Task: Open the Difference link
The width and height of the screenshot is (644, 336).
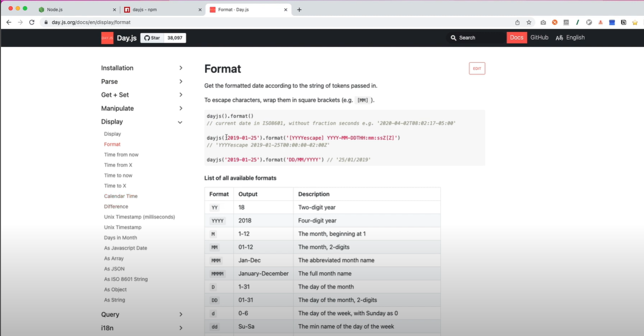Action: pyautogui.click(x=116, y=207)
